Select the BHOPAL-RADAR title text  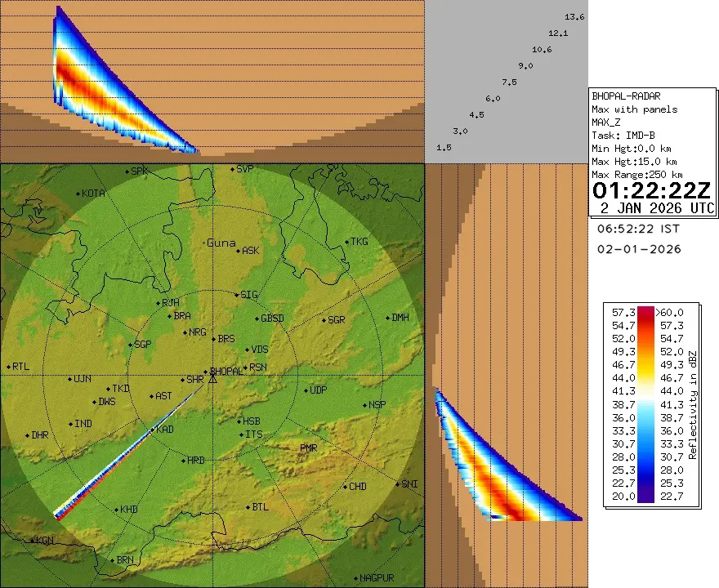coord(626,96)
